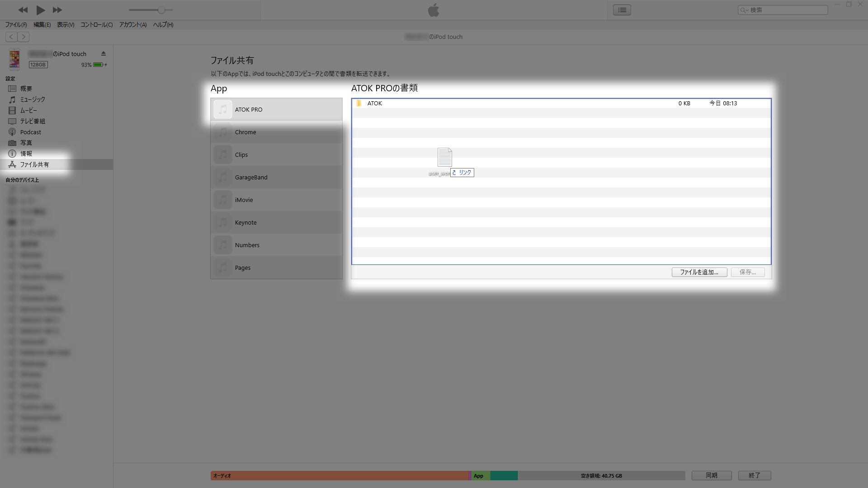Click the fast-forward playback button
The image size is (868, 488).
coord(57,10)
